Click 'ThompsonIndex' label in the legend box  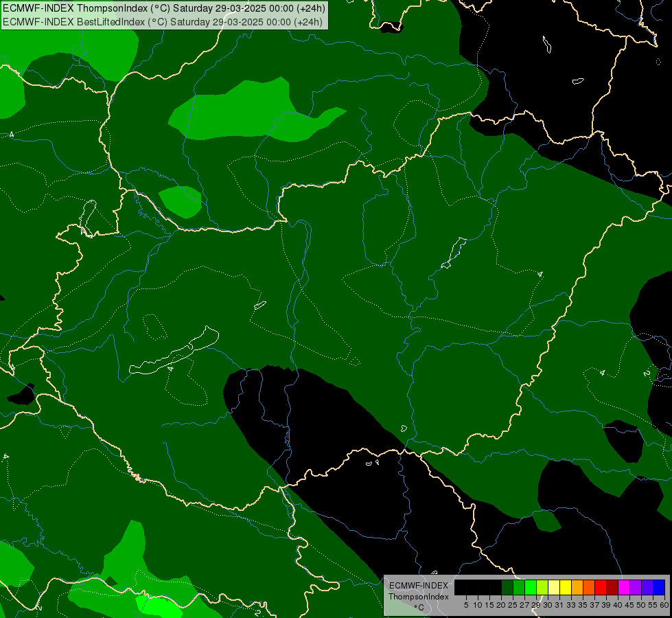click(419, 597)
